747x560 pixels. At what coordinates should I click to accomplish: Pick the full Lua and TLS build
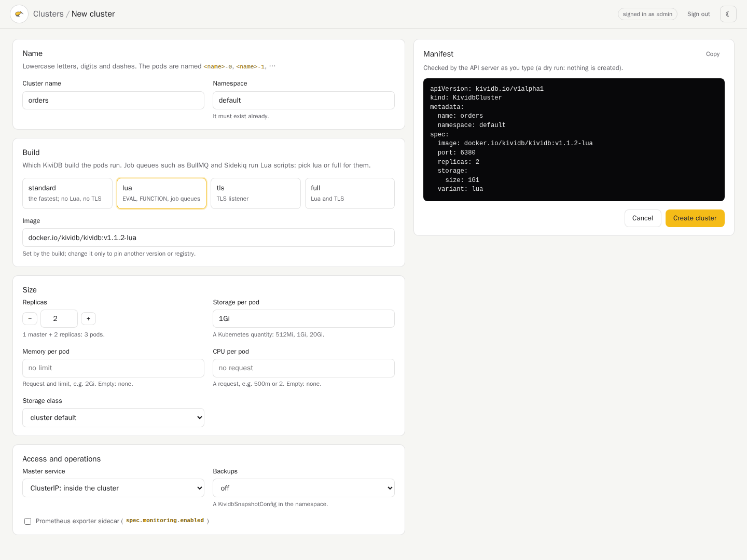(x=350, y=193)
